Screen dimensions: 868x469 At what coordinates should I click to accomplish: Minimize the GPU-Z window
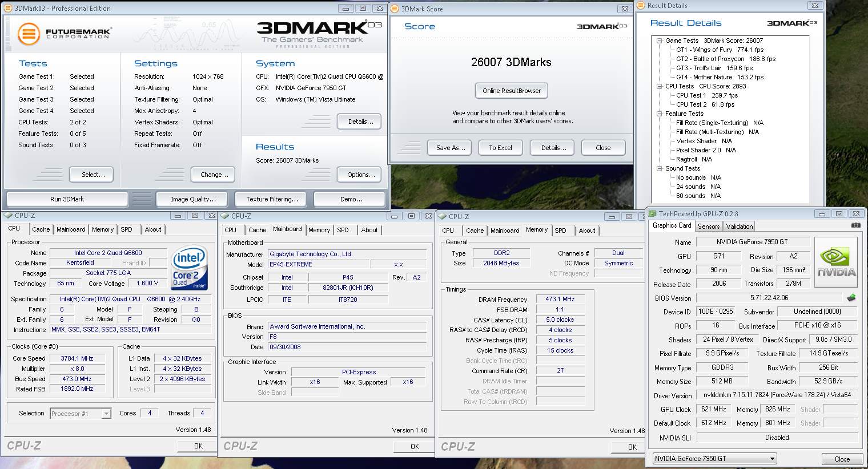click(x=822, y=214)
